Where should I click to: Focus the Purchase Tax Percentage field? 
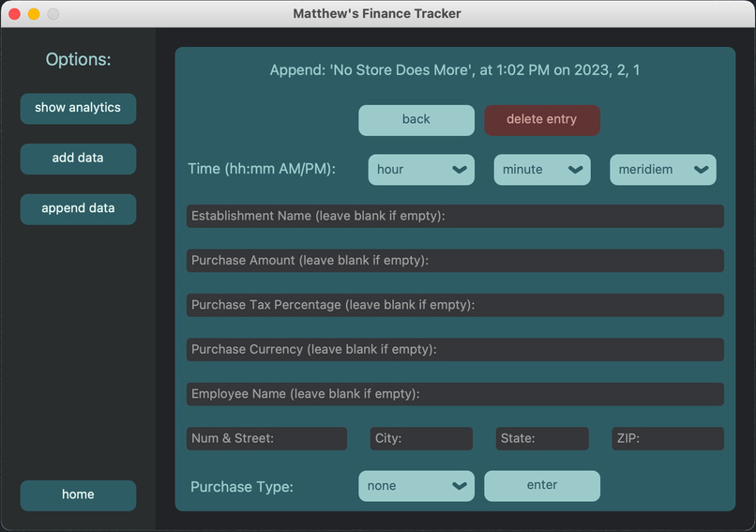point(455,305)
